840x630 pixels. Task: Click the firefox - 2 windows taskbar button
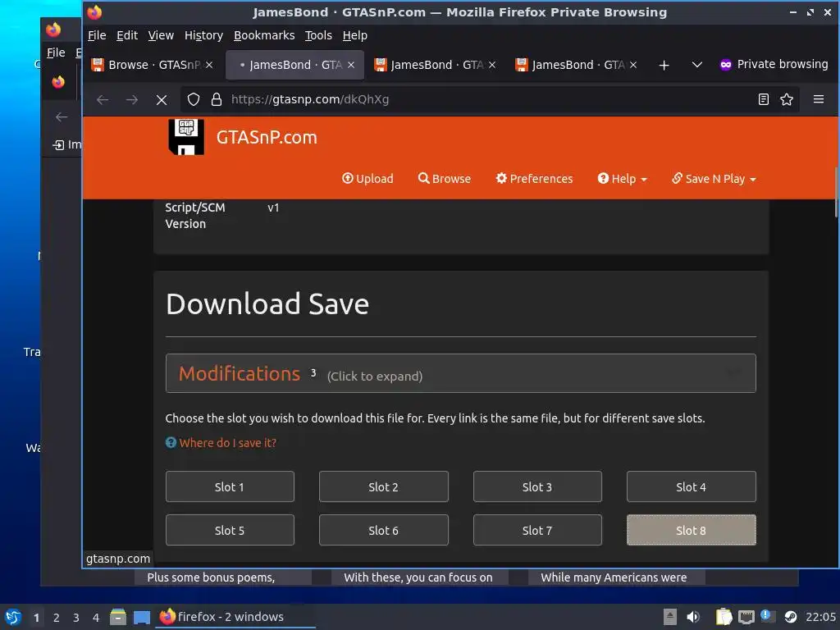[x=235, y=617]
